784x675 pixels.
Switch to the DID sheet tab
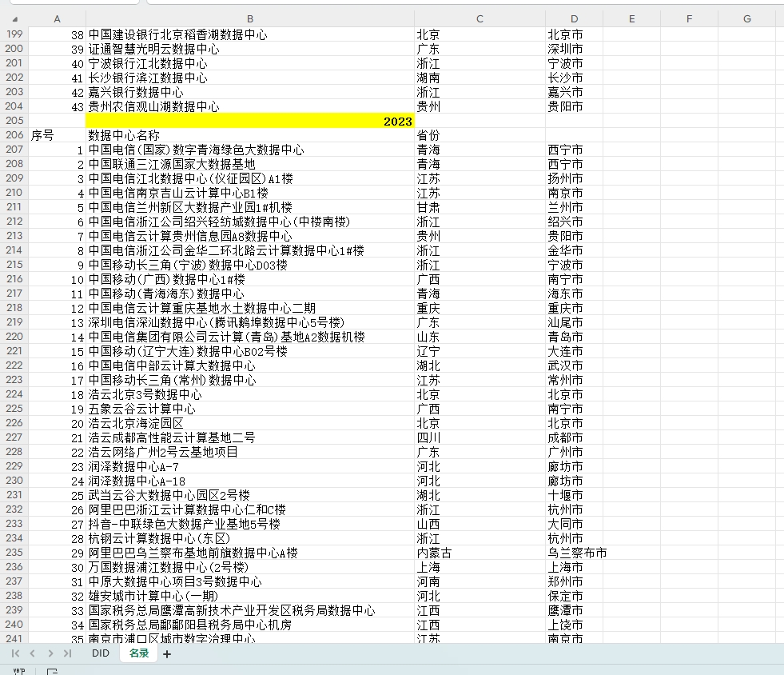(x=101, y=653)
